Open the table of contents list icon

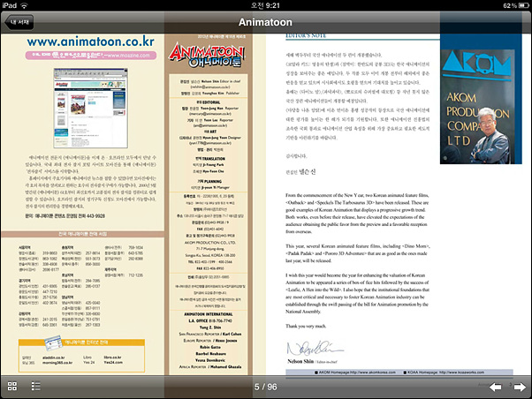(x=35, y=386)
